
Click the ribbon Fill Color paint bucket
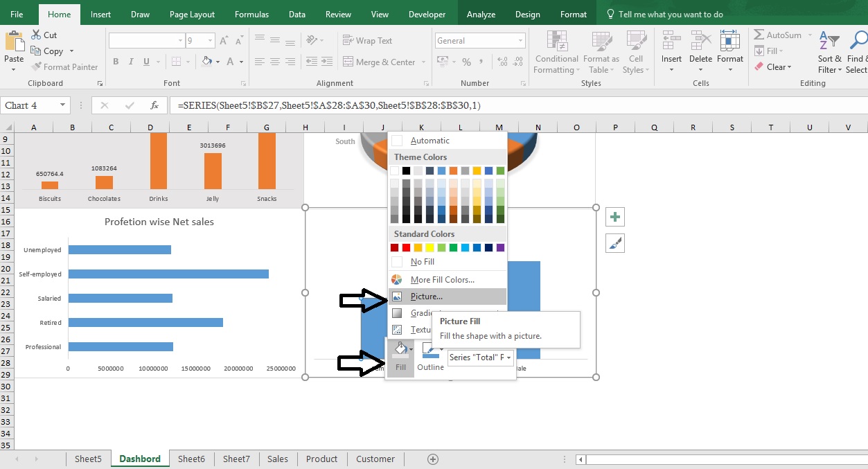[206, 62]
